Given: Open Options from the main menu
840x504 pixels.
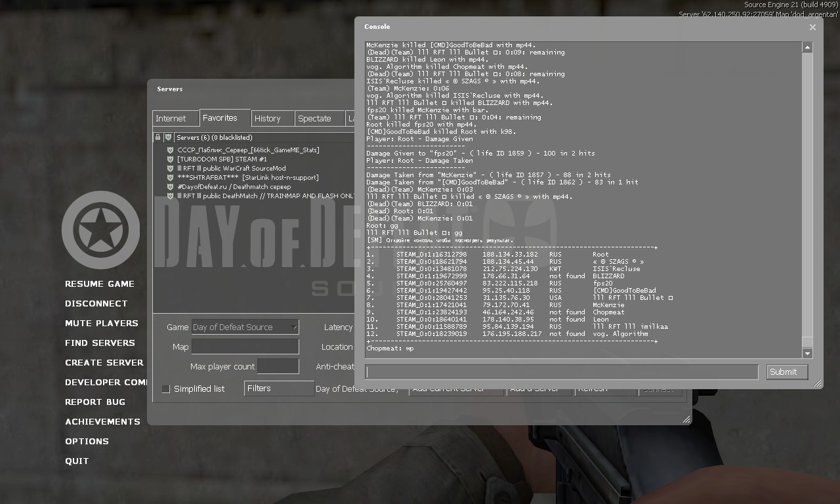Looking at the screenshot, I should (87, 441).
